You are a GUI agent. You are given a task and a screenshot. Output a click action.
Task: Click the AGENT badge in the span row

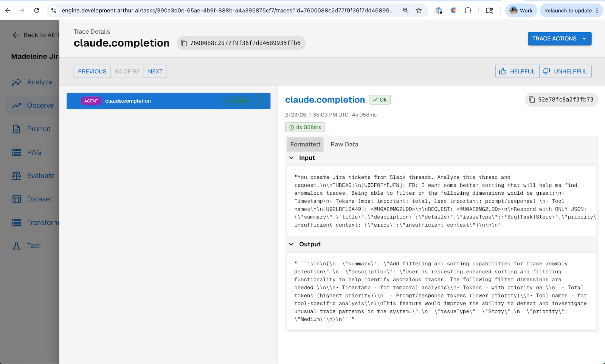point(91,101)
